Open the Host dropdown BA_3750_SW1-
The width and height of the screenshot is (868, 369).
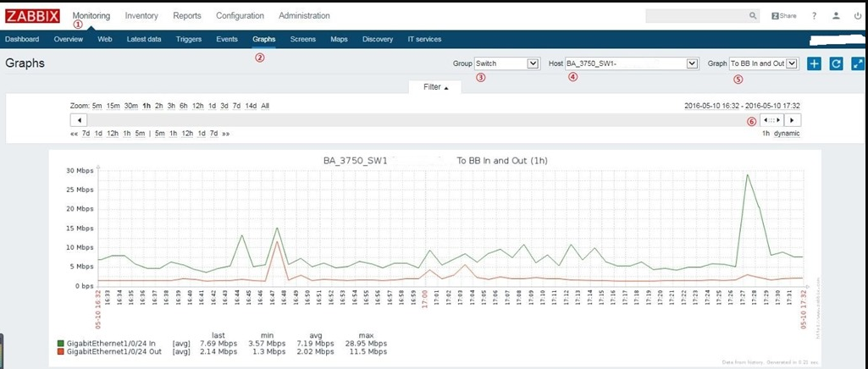(631, 63)
